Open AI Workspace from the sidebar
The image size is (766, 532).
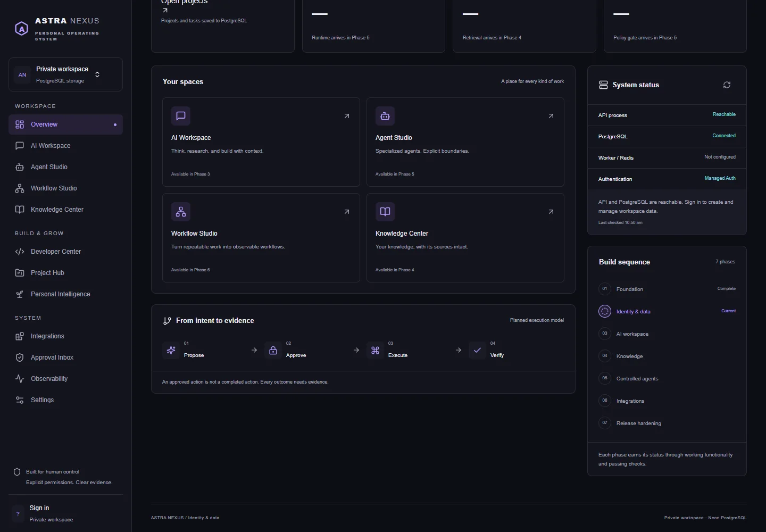tap(65, 146)
